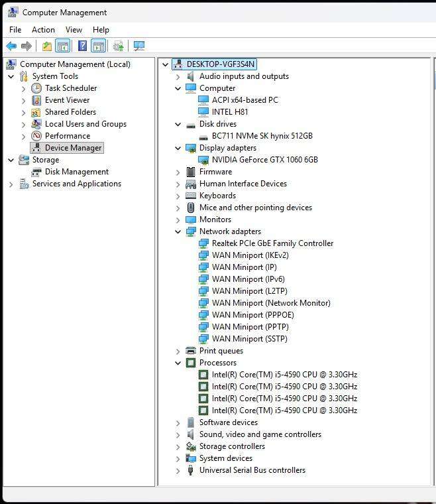The height and width of the screenshot is (504, 436).
Task: Select Realtek PCIe GbE Family Controller
Action: [x=272, y=243]
